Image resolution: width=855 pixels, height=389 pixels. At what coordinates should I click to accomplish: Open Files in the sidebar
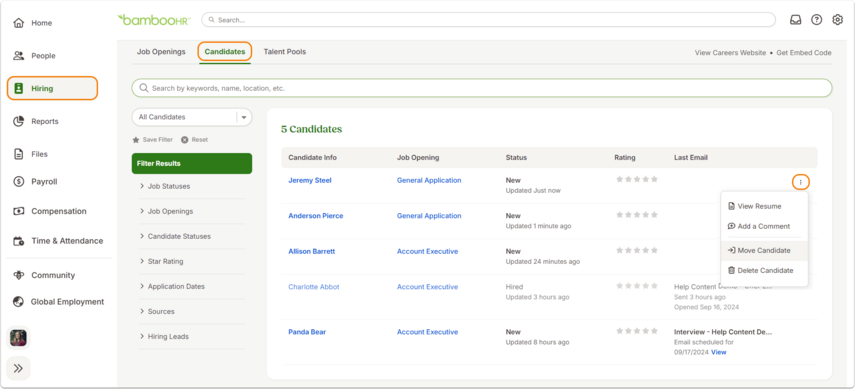(x=31, y=154)
